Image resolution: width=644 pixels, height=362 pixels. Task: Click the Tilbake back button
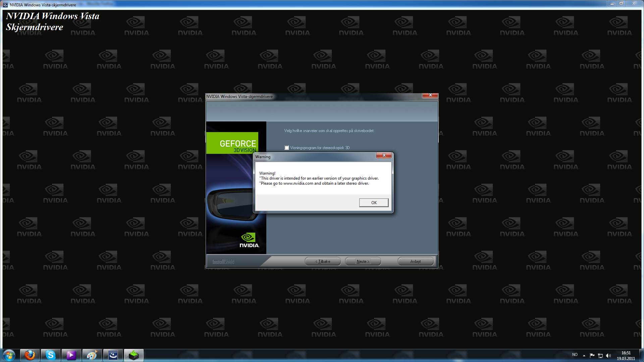pyautogui.click(x=323, y=261)
